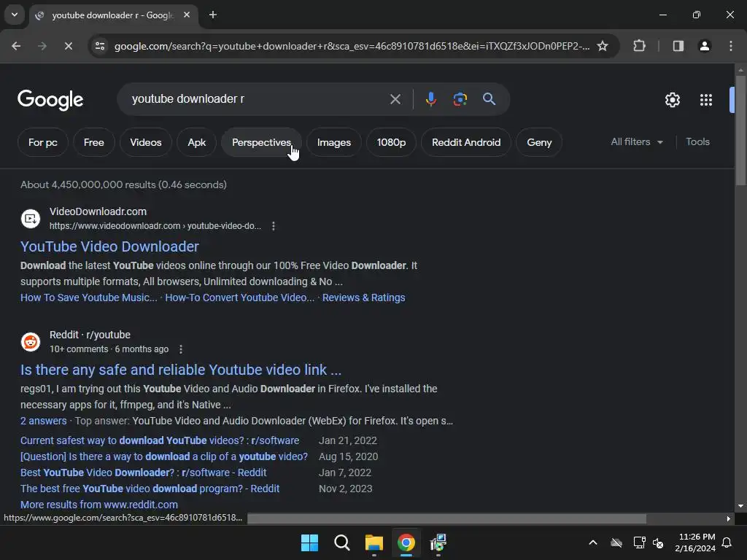Viewport: 747px width, 560px height.
Task: Click the browser back arrow
Action: [x=16, y=46]
